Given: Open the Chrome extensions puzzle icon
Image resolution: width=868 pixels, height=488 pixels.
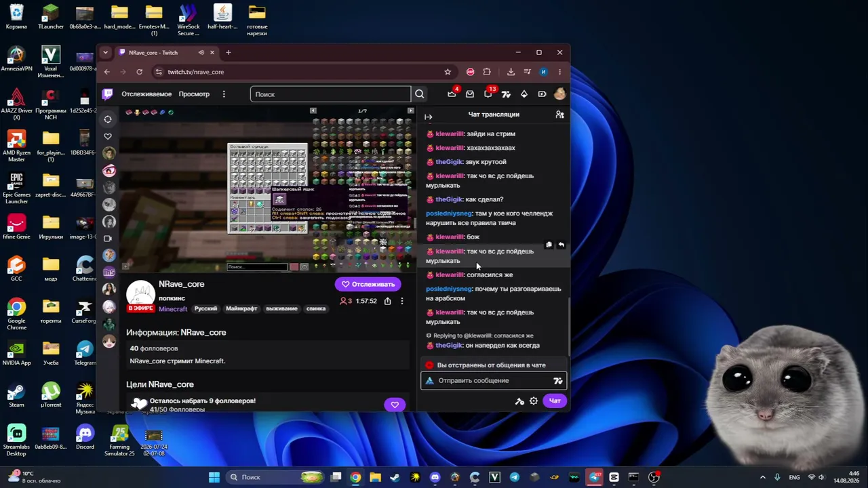Looking at the screenshot, I should click(x=487, y=72).
